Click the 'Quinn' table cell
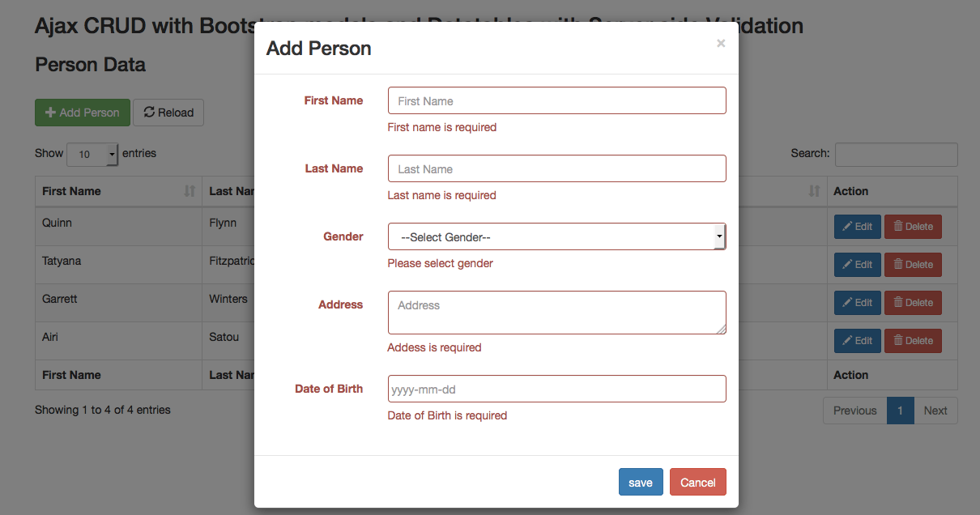 point(118,227)
